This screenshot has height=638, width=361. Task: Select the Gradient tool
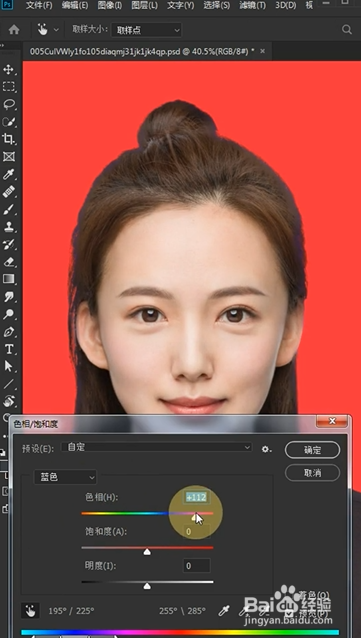(x=9, y=279)
